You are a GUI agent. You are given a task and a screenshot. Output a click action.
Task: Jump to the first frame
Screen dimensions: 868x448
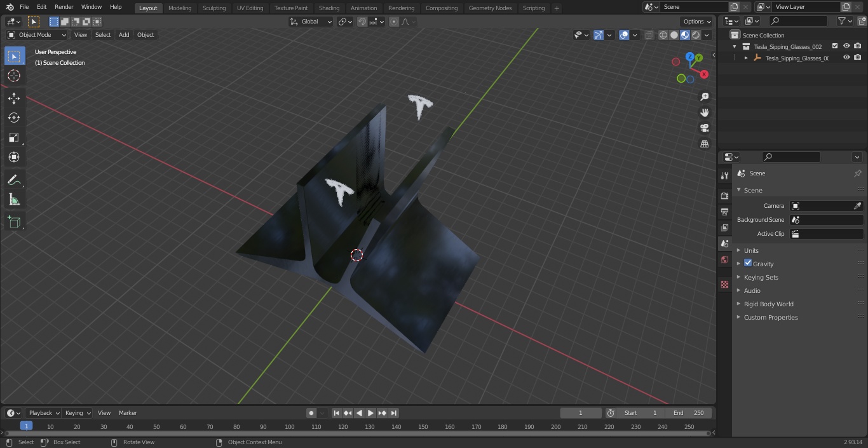click(336, 413)
